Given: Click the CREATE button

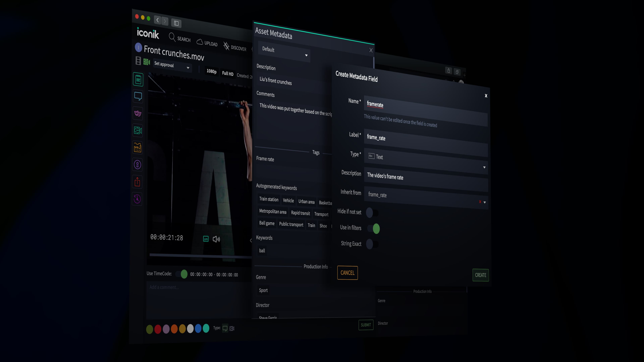Looking at the screenshot, I should [480, 275].
